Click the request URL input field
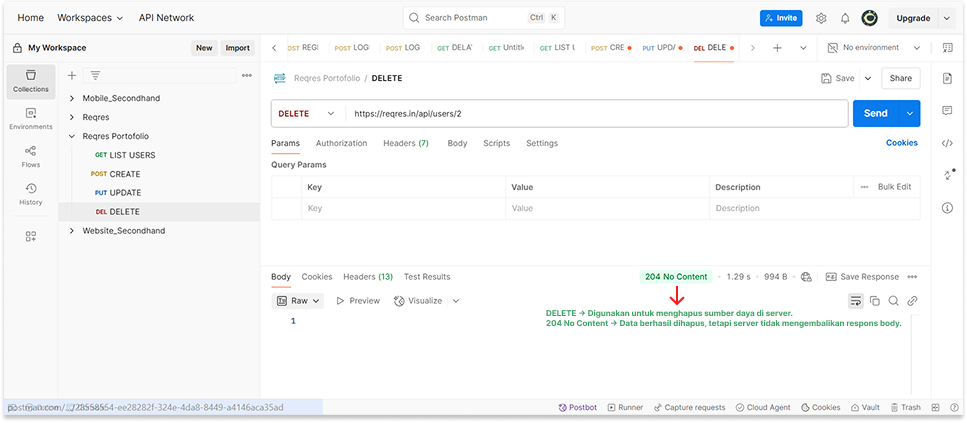 coord(596,114)
